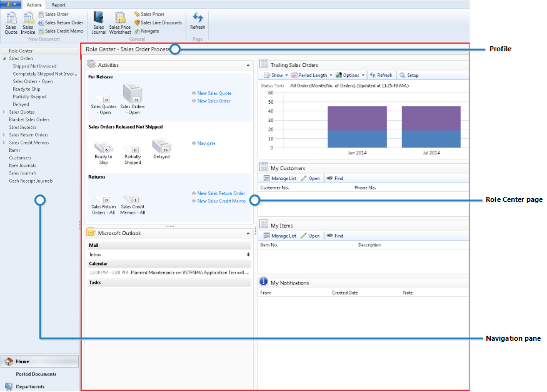Expand the Sales Quotes tree node
Screen dimensions: 547x392
[4, 111]
